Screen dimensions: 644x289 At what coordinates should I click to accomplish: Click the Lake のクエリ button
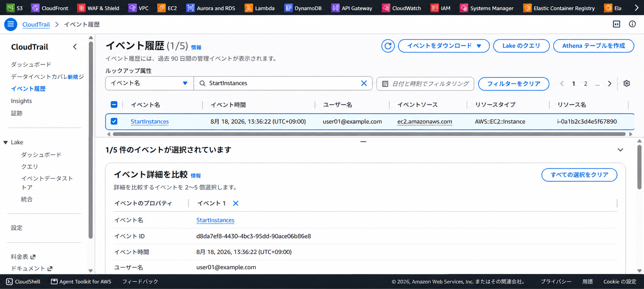point(521,46)
